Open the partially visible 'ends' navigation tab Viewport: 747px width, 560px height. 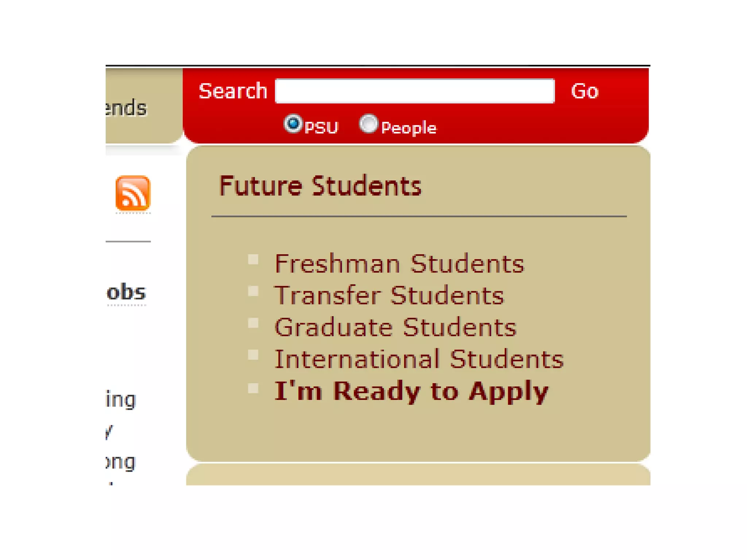pyautogui.click(x=126, y=108)
